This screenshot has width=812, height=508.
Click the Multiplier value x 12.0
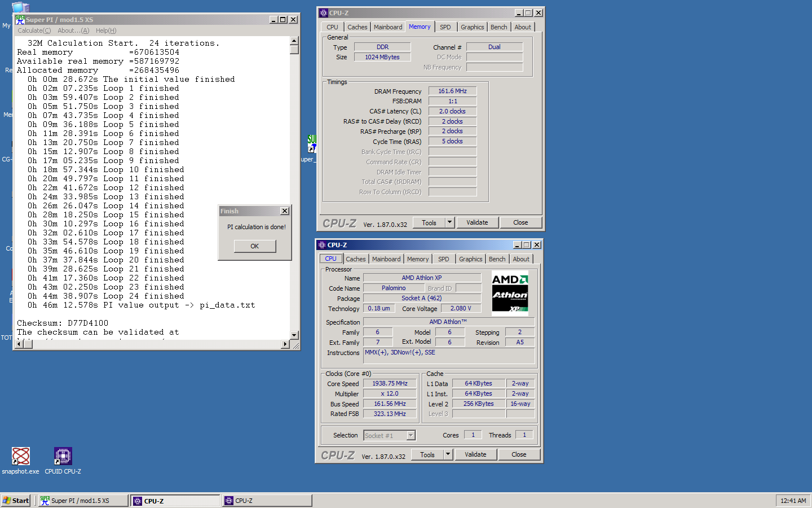(x=390, y=393)
